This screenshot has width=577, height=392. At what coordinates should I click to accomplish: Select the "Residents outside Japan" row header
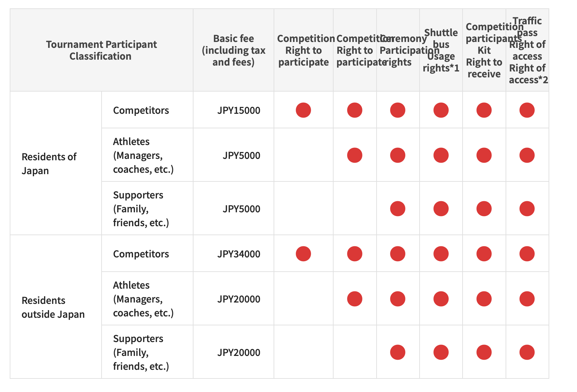[x=53, y=307]
